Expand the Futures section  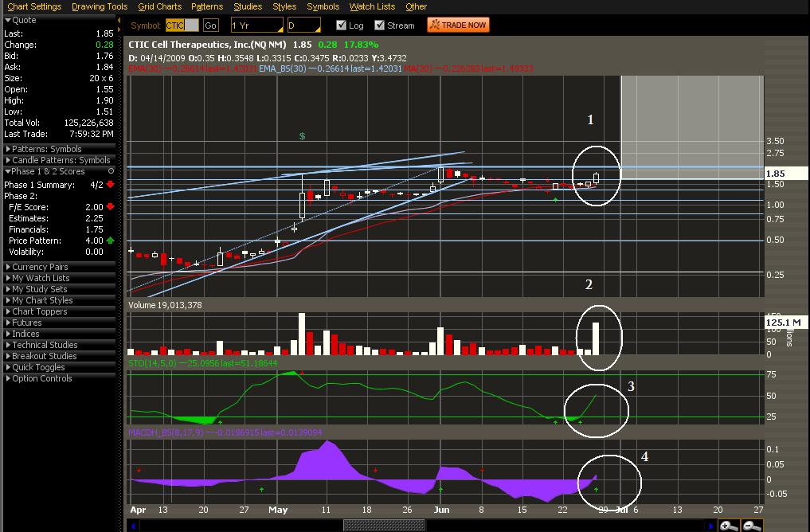(60, 323)
